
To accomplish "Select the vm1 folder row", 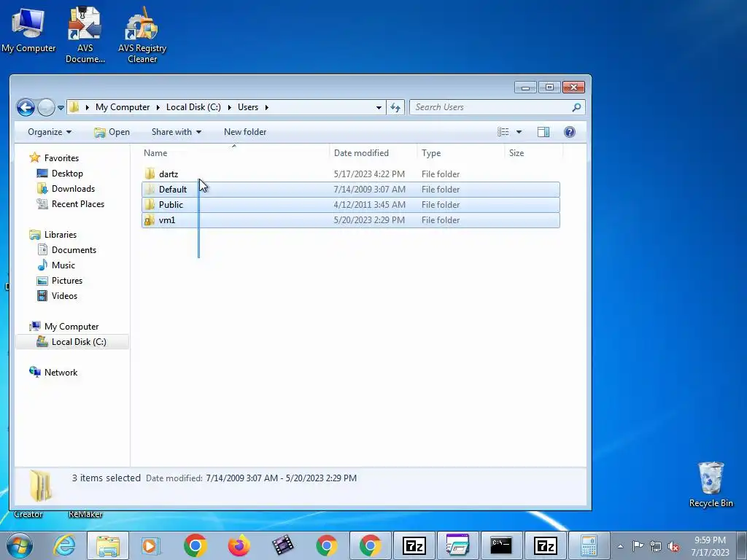I will tap(351, 220).
